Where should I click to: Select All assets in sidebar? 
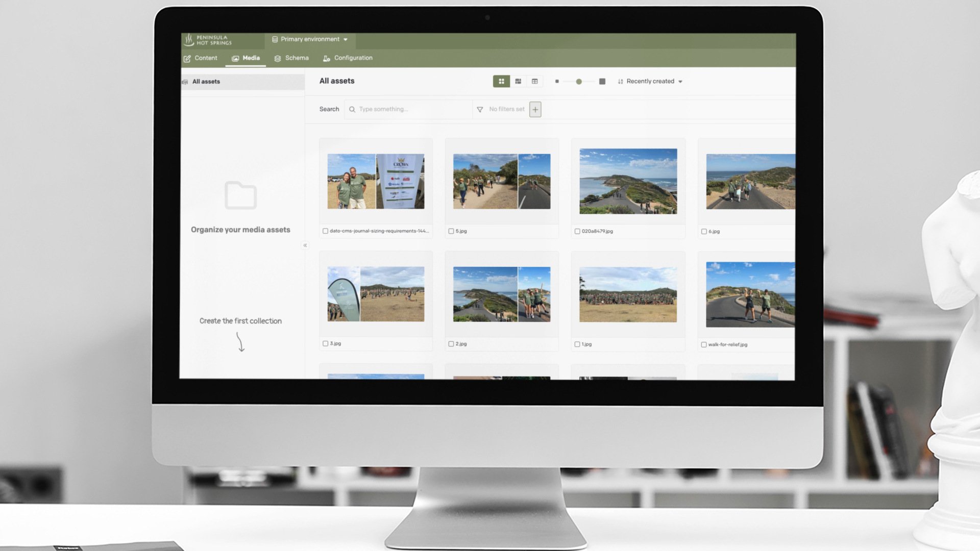tap(206, 82)
